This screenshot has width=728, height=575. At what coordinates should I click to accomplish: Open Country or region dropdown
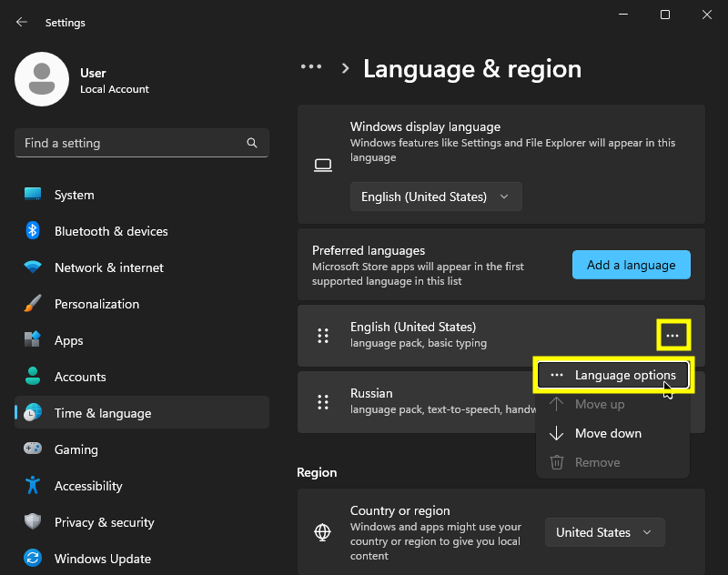tap(604, 532)
